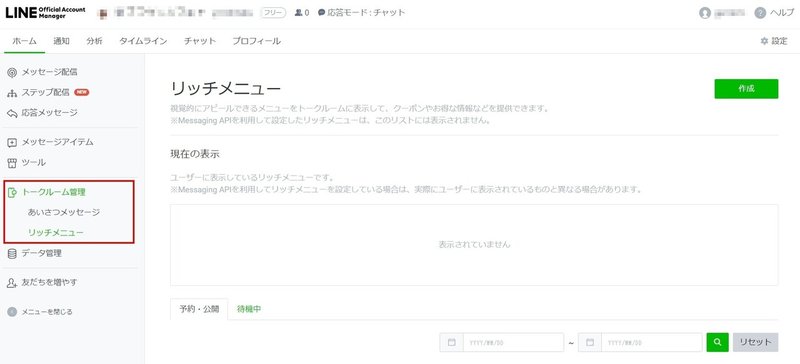Open 設定 in the top bar

(774, 41)
